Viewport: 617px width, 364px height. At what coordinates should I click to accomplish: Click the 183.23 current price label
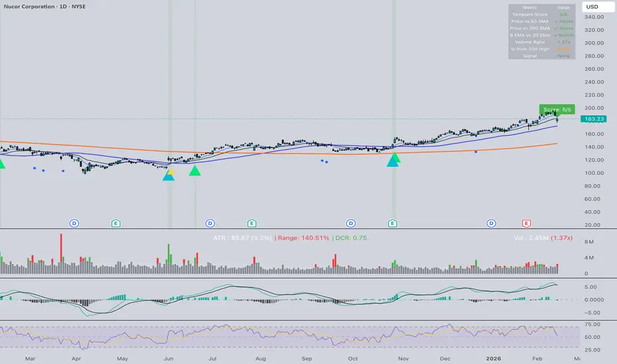(593, 119)
